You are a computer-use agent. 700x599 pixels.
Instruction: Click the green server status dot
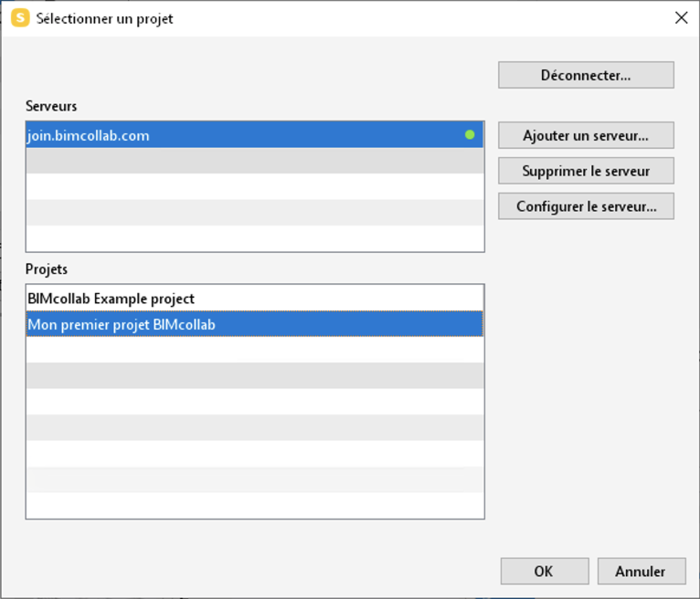[x=470, y=135]
